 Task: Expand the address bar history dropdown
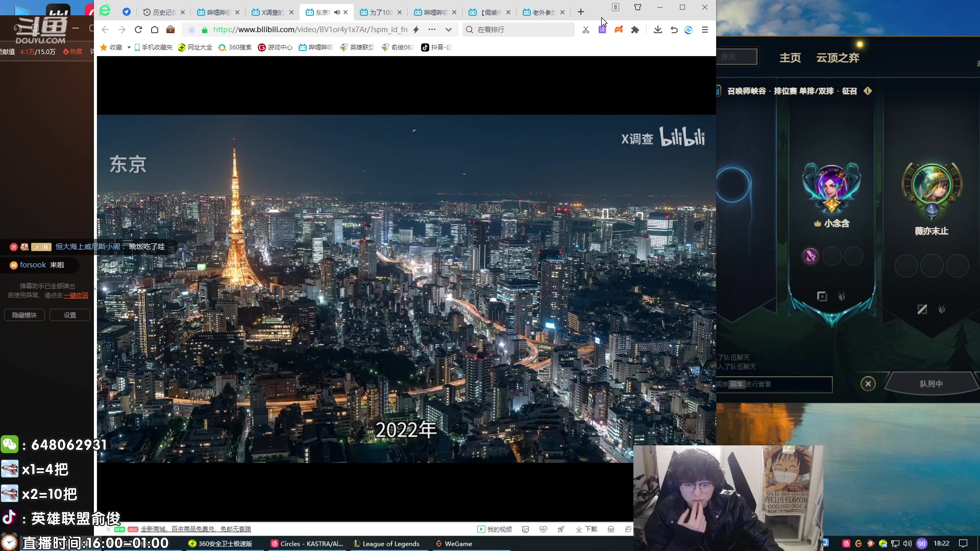click(x=449, y=30)
